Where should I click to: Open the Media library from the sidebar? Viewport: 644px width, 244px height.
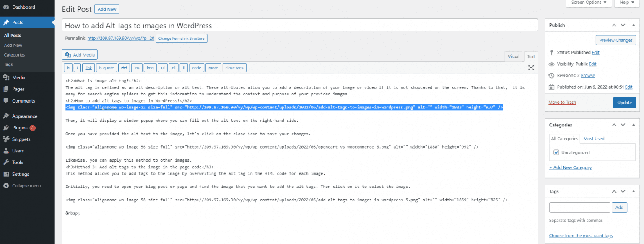coord(19,77)
